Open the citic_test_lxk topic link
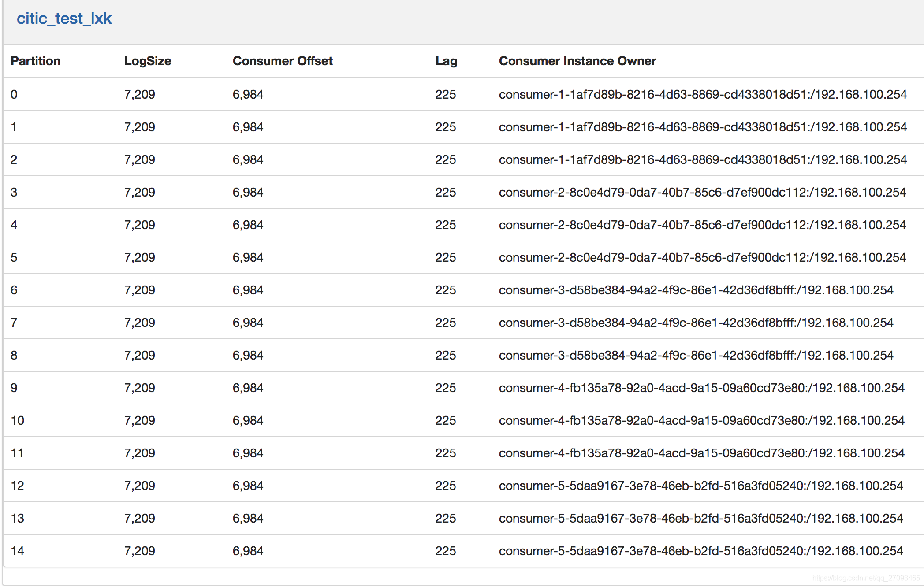The height and width of the screenshot is (586, 924). [63, 19]
